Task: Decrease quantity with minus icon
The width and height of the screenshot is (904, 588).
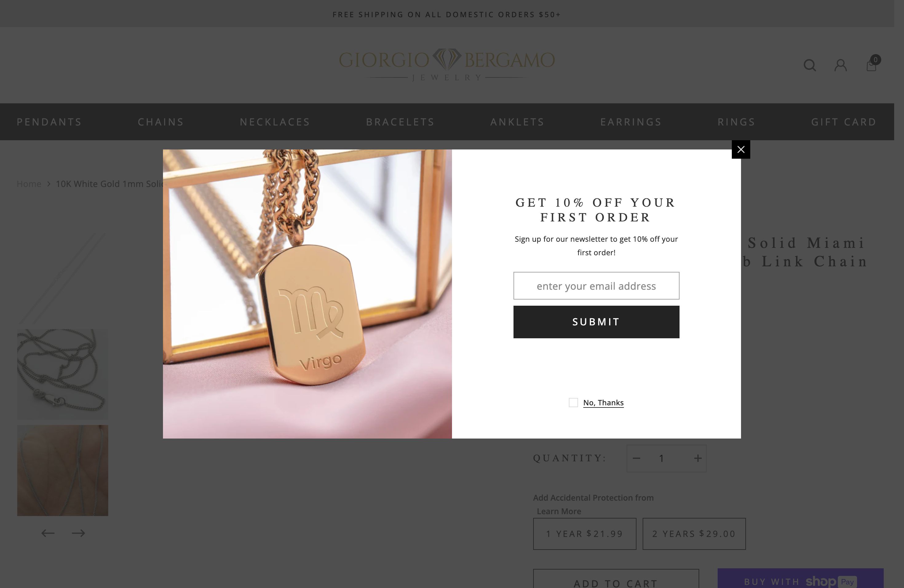Action: [x=636, y=459]
